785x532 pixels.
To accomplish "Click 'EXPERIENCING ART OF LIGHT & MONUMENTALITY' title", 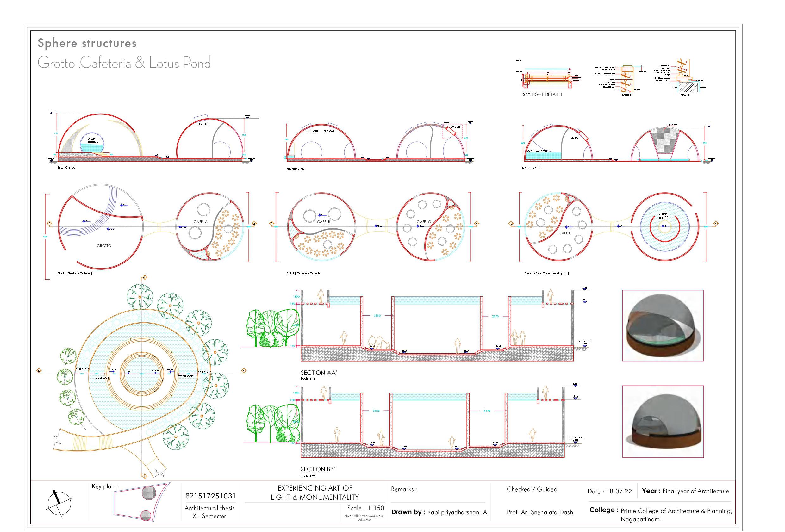I will 315,492.
